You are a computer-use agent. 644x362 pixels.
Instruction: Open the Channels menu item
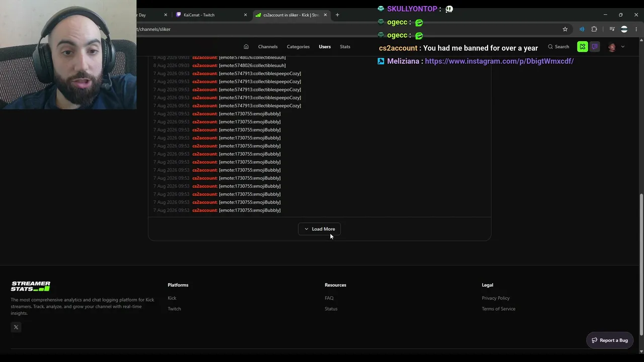268,47
